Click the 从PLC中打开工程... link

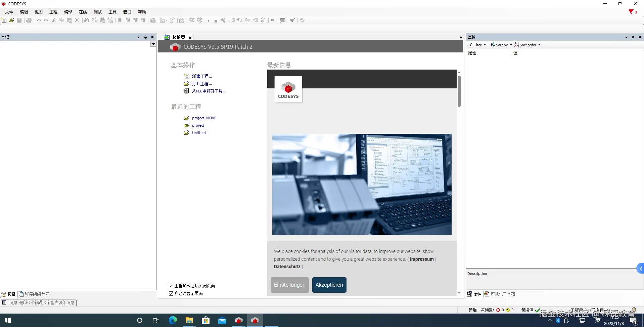209,91
